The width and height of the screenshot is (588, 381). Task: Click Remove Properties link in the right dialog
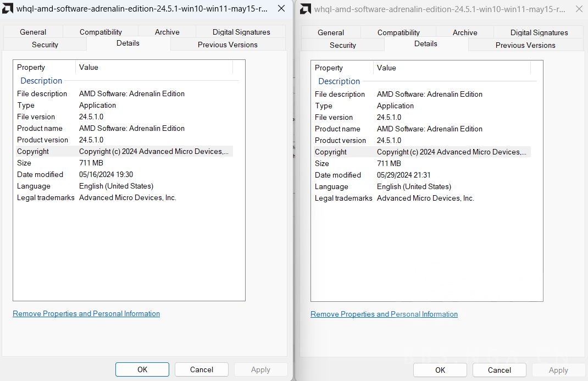click(384, 314)
